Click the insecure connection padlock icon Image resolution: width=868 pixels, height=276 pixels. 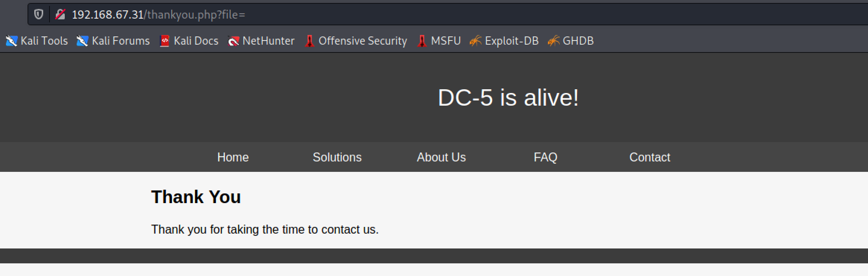60,15
